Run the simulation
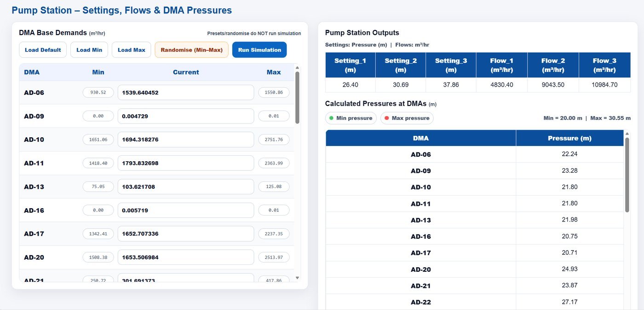The height and width of the screenshot is (310, 644). [259, 50]
